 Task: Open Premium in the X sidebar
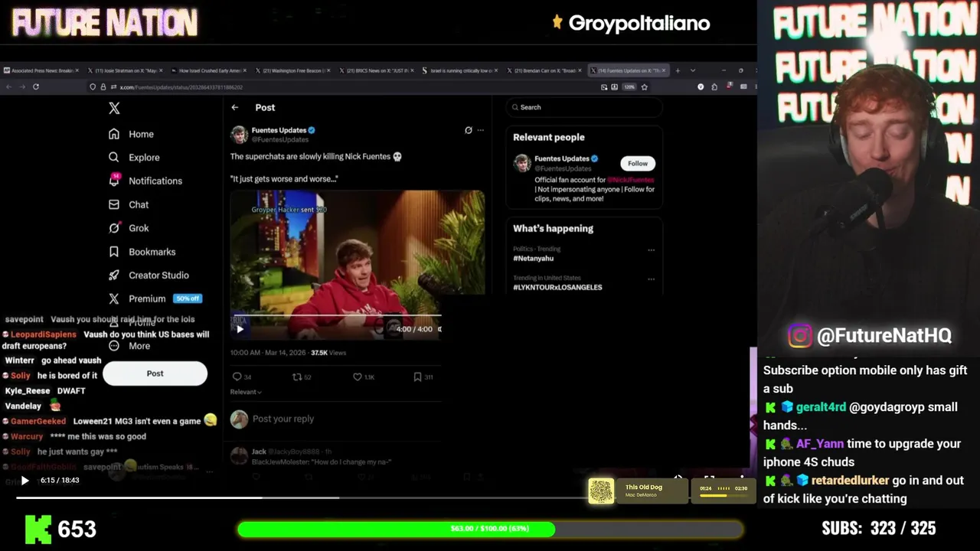[155, 298]
